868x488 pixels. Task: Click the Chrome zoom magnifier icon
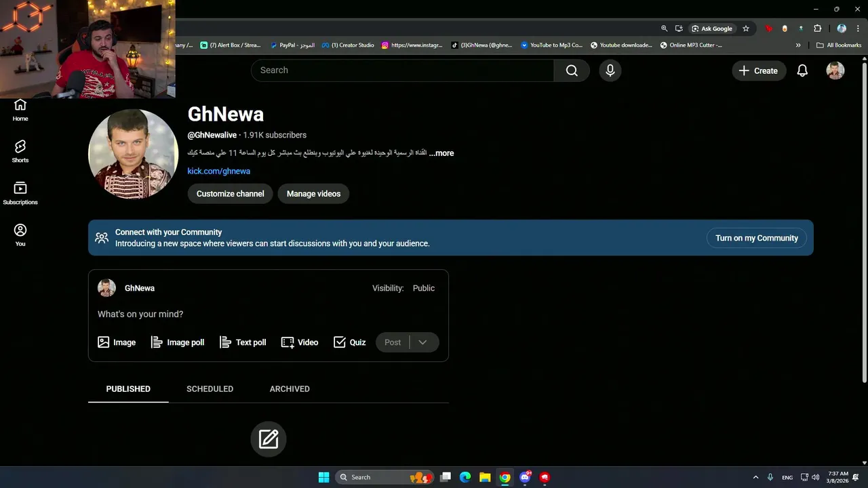click(665, 28)
